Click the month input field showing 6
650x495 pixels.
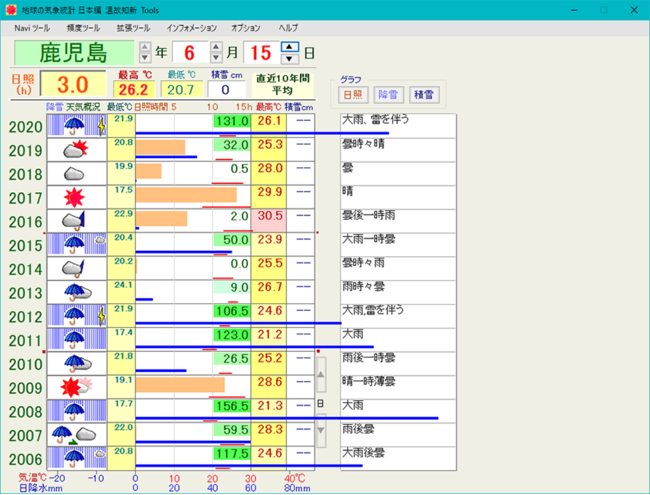point(190,53)
